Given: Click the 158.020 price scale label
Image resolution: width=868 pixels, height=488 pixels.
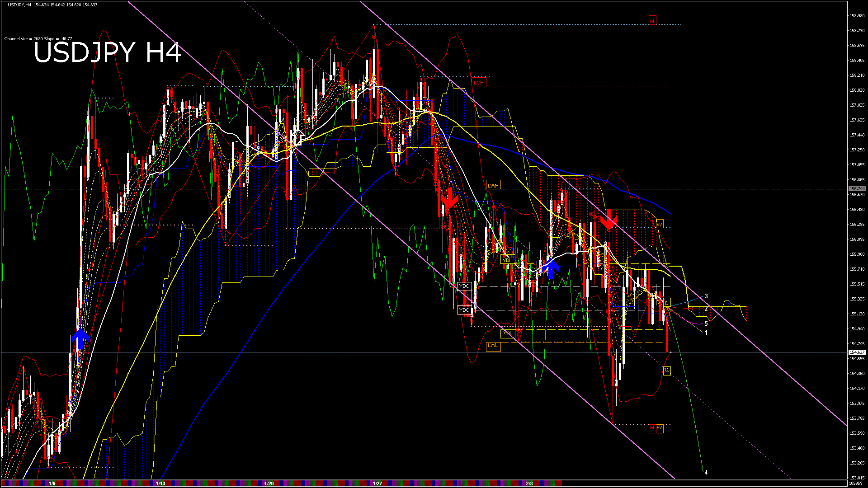Looking at the screenshot, I should 857,90.
